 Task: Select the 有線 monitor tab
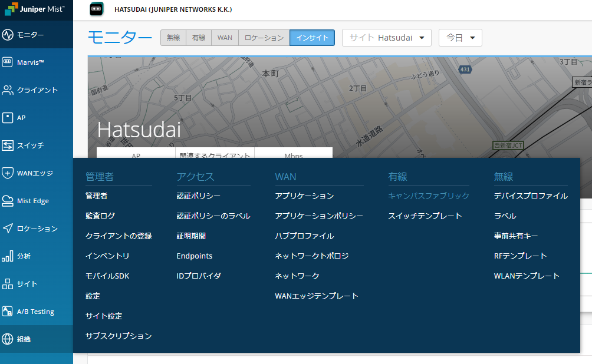[x=199, y=38]
